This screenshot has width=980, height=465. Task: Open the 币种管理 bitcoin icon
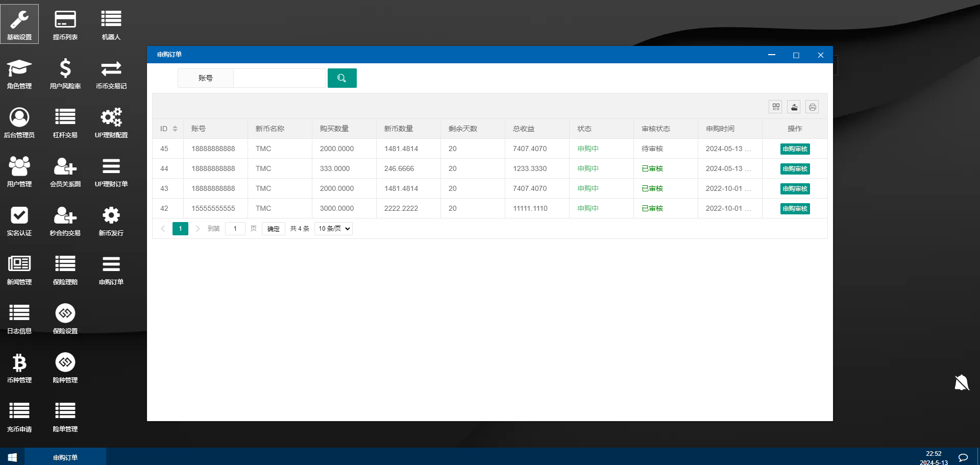19,367
